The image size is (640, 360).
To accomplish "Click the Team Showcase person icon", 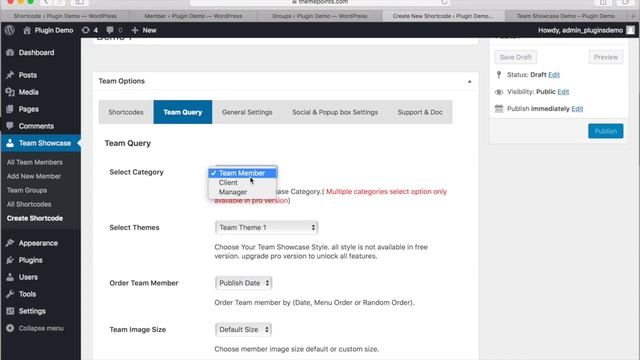I will (x=10, y=143).
